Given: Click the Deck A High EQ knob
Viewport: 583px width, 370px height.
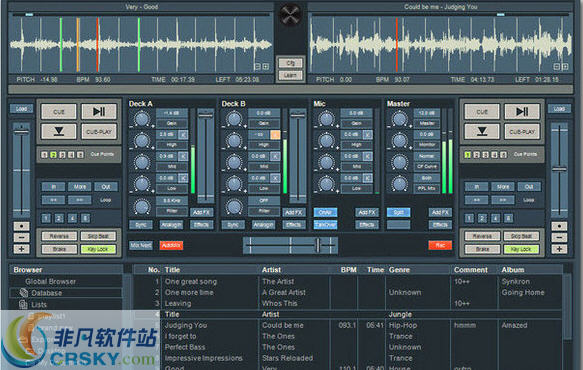Looking at the screenshot, I should click(x=142, y=141).
